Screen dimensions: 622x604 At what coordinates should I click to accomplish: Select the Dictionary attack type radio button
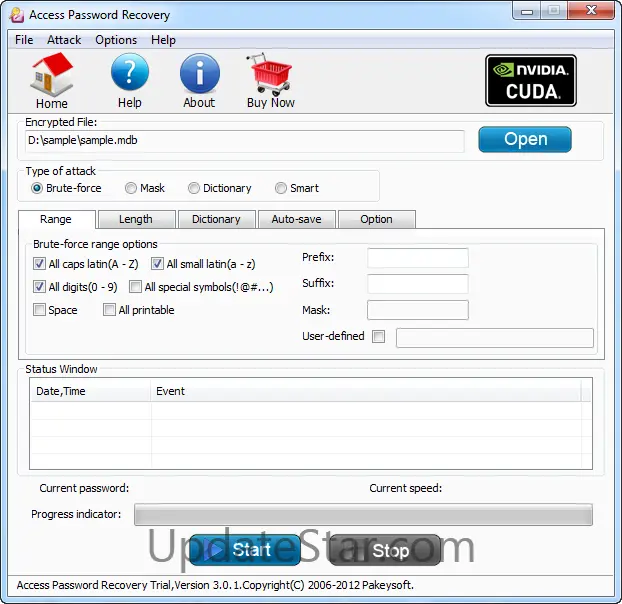point(194,188)
